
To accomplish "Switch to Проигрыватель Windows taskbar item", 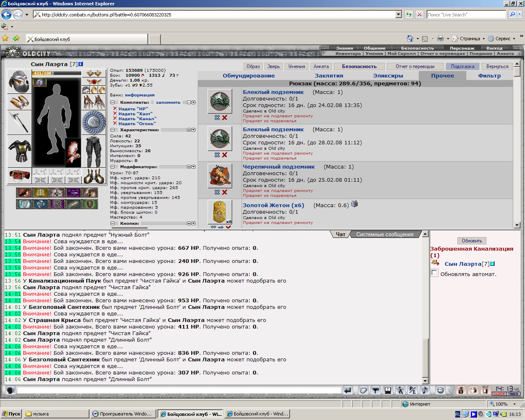I will (x=123, y=414).
